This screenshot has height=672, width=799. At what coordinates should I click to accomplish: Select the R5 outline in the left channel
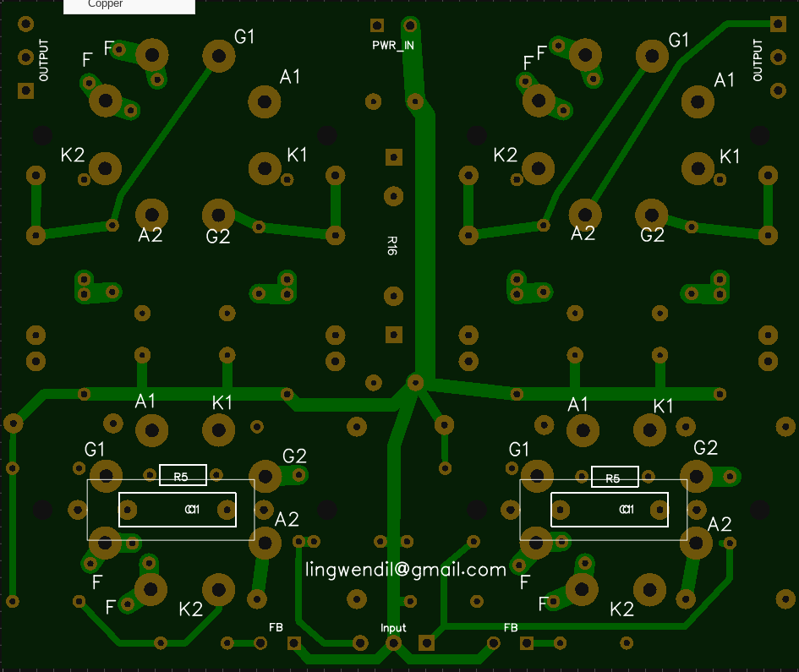[183, 475]
